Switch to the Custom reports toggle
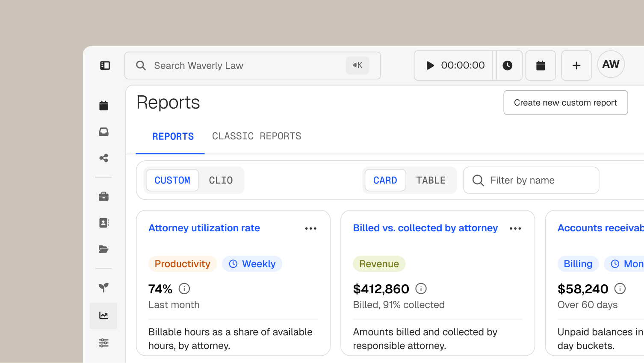644x363 pixels. pyautogui.click(x=172, y=180)
